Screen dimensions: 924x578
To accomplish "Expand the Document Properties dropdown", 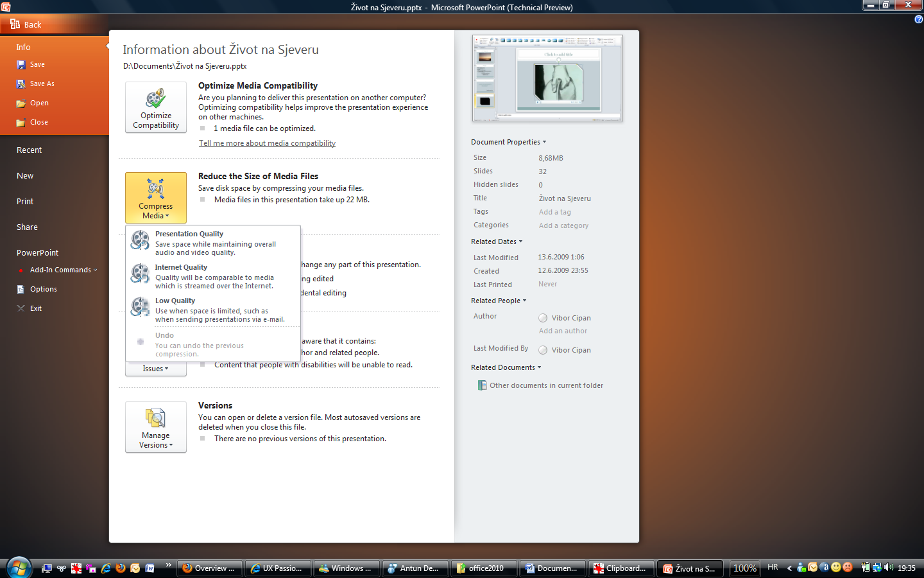I will click(509, 142).
